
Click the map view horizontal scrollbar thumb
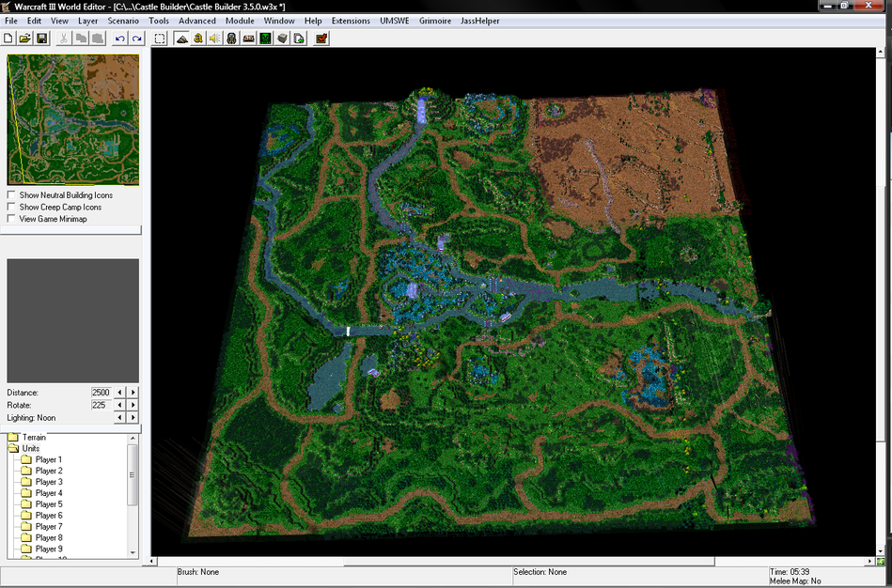tap(529, 562)
